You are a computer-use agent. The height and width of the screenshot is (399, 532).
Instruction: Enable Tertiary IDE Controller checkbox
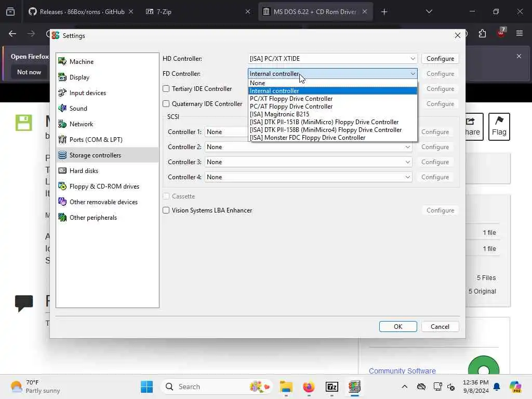[x=166, y=88]
